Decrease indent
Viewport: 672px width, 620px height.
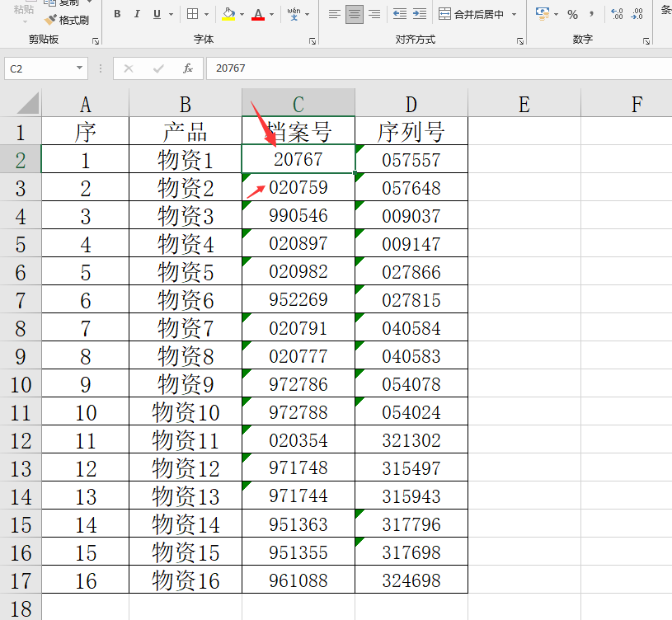coord(399,14)
